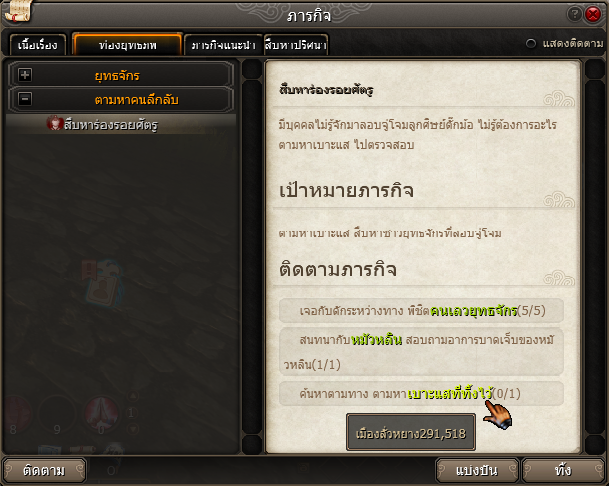Open the ท่องยุทธภพ tab
The height and width of the screenshot is (486, 609).
tap(127, 45)
